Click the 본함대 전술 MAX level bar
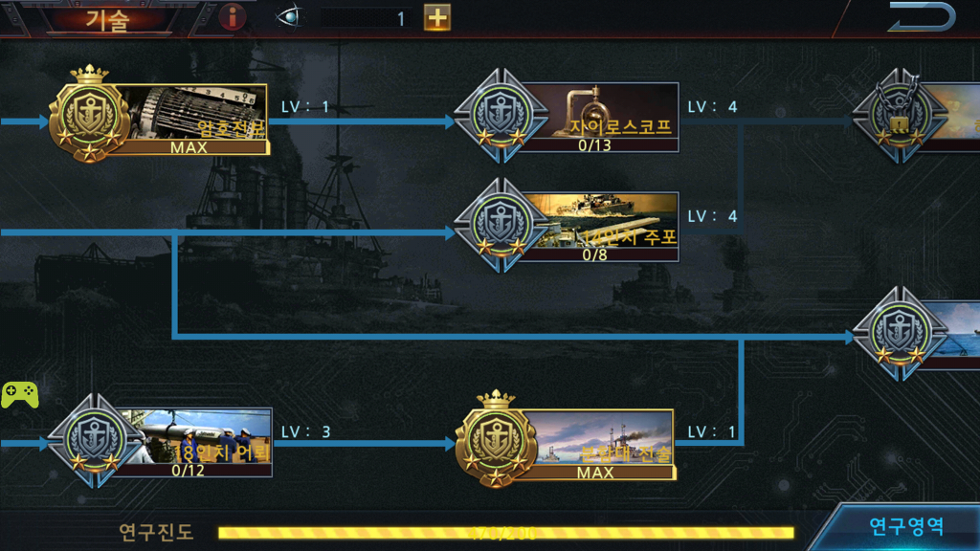Screen dimensions: 980x551 coord(595,473)
